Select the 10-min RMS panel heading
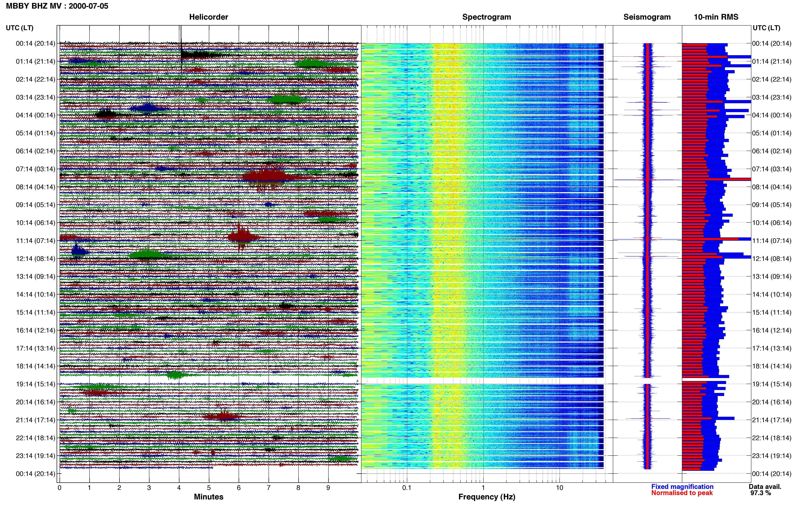This screenshot has height=508, width=812. [x=716, y=17]
